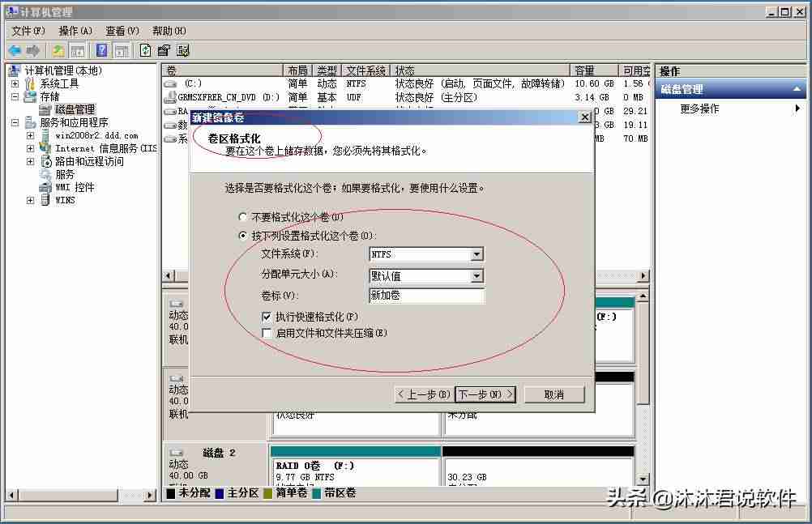Click the Back arrow toolbar icon
Screen dimensions: 812x524
click(15, 50)
